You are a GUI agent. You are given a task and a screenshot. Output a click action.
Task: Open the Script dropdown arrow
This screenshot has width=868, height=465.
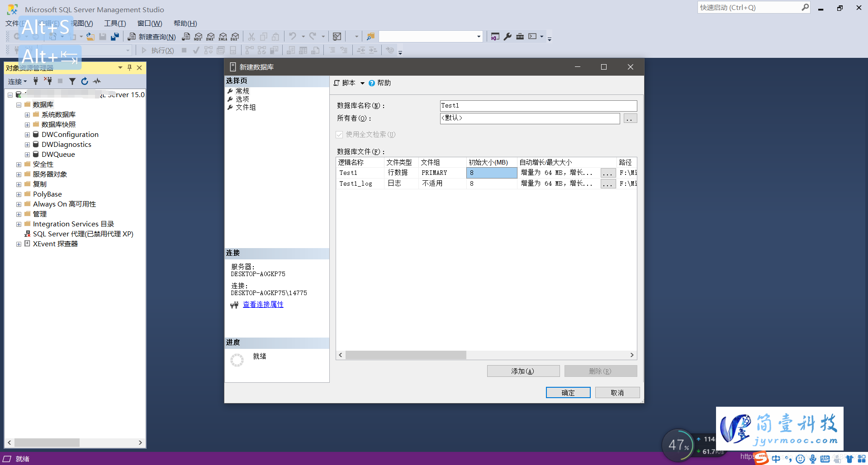[362, 83]
